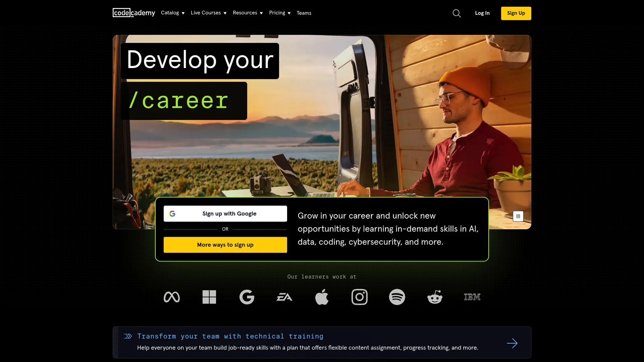Click the Instagram logo

[359, 297]
